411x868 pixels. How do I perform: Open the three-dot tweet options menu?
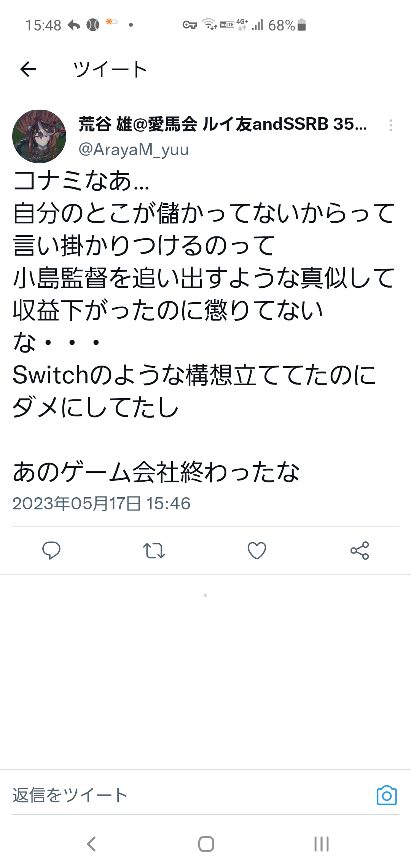[391, 125]
